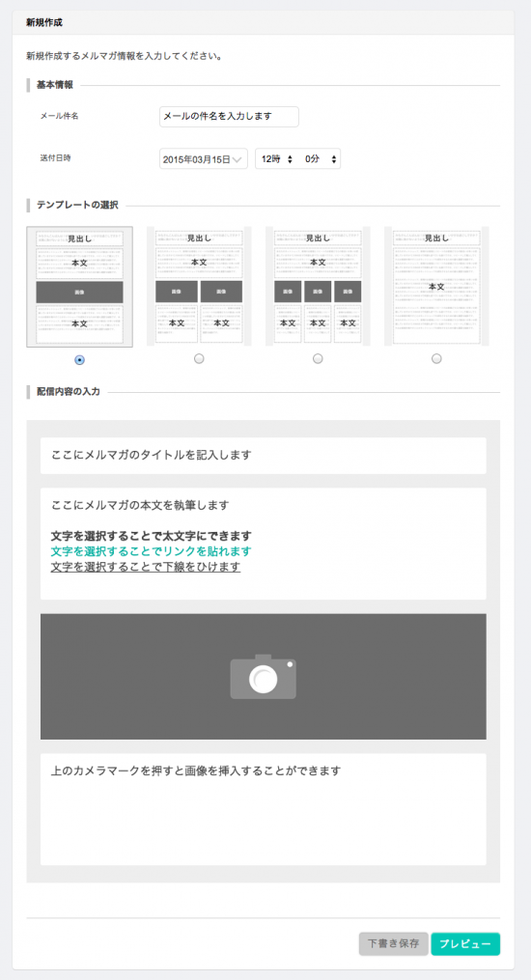Viewport: 531px width, 980px height.
Task: Click the メルマガ title input field
Action: tap(263, 456)
